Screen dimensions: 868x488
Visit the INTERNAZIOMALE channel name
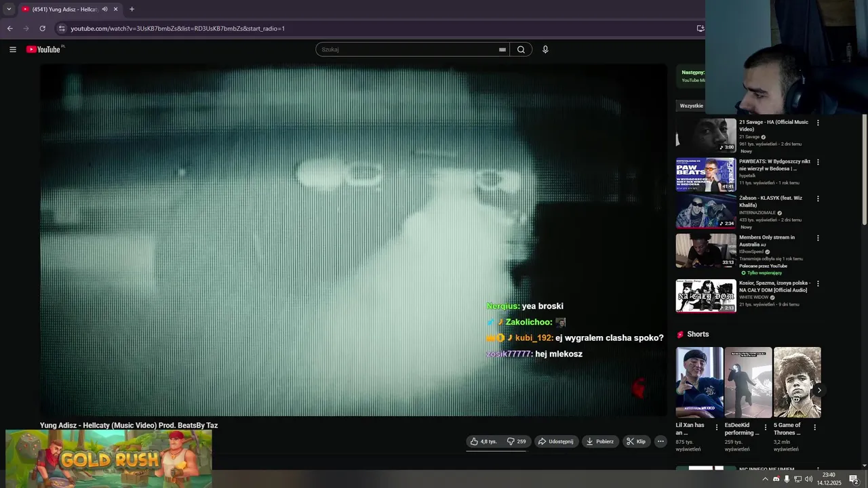coord(757,213)
